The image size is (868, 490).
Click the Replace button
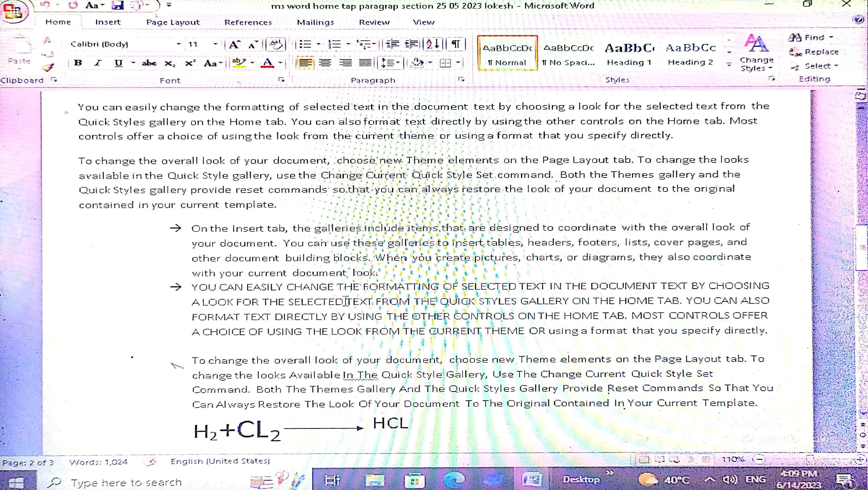click(815, 52)
